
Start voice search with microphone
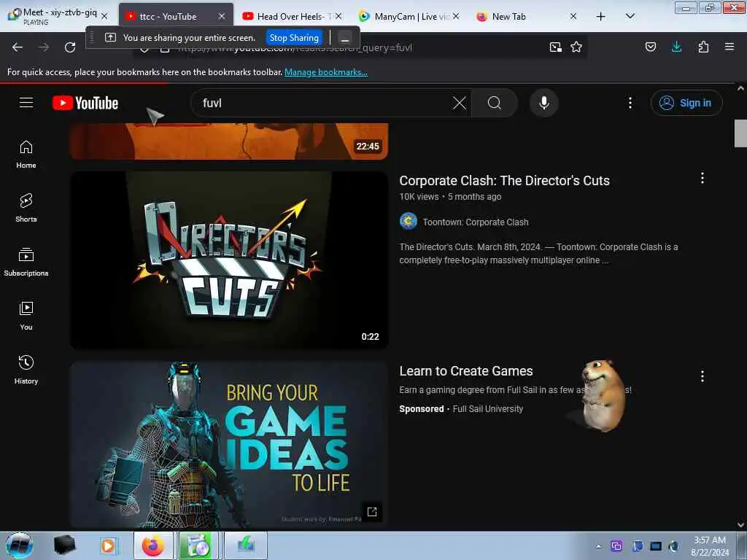coord(544,103)
